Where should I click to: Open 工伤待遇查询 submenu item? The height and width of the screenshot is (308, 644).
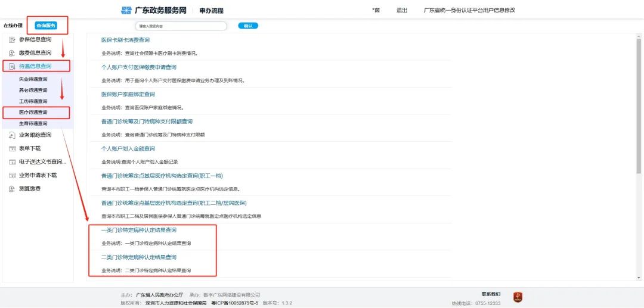(33, 101)
